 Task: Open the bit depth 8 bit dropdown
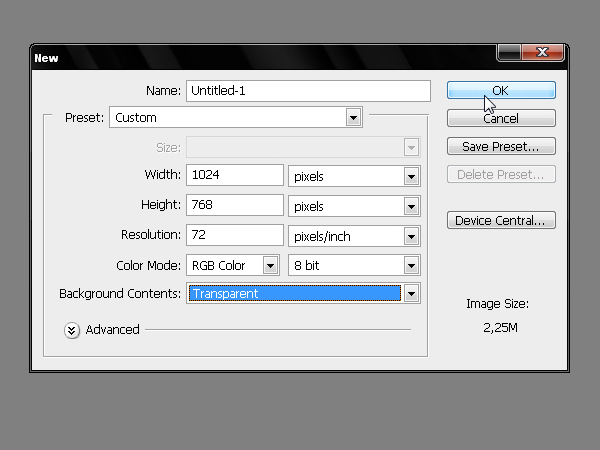coord(354,265)
